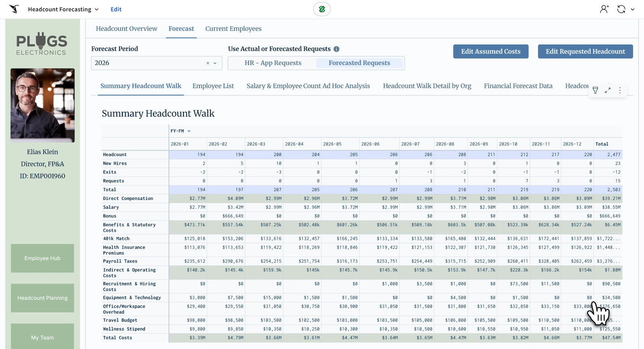Screen dimensions: 644x349
Task: Click the Employee Hub sidebar button
Action: pos(42,258)
